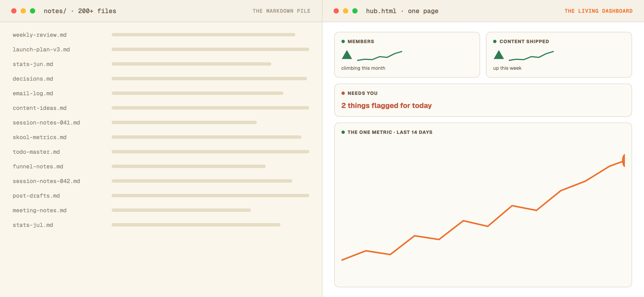644x297 pixels.
Task: Click the 'notes/ · 200+ files' window title
Action: pos(80,11)
